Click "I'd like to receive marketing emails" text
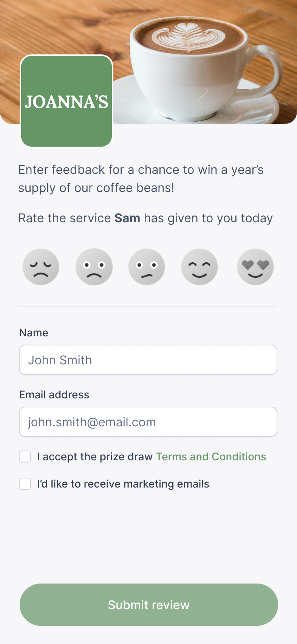Image resolution: width=297 pixels, height=644 pixels. 123,484
